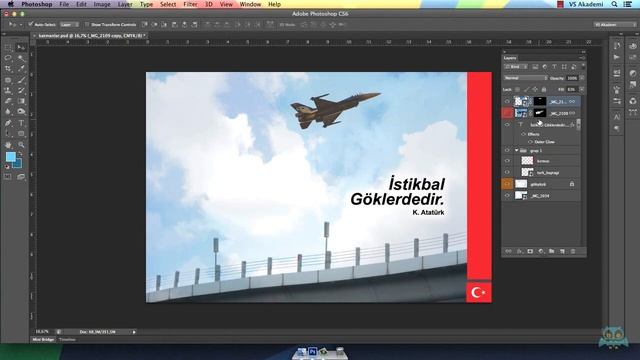Screen dimensions: 640x360
Task: Filter layers by type layers icon
Action: click(x=554, y=67)
